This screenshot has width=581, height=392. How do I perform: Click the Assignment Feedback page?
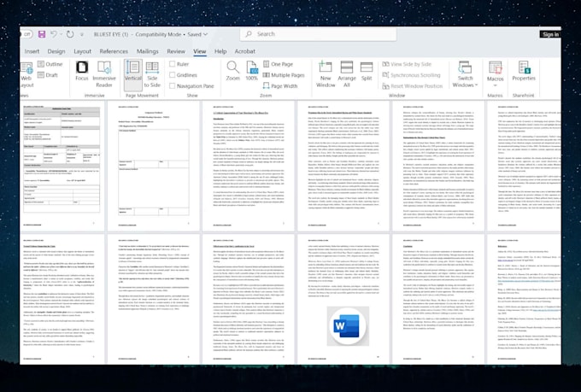pyautogui.click(x=154, y=166)
